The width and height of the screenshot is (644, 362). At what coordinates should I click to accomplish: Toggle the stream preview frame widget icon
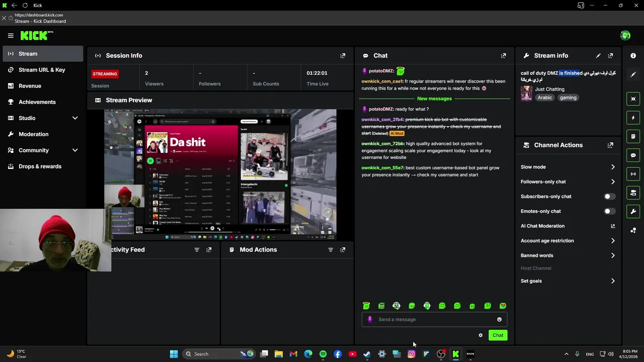click(x=633, y=99)
